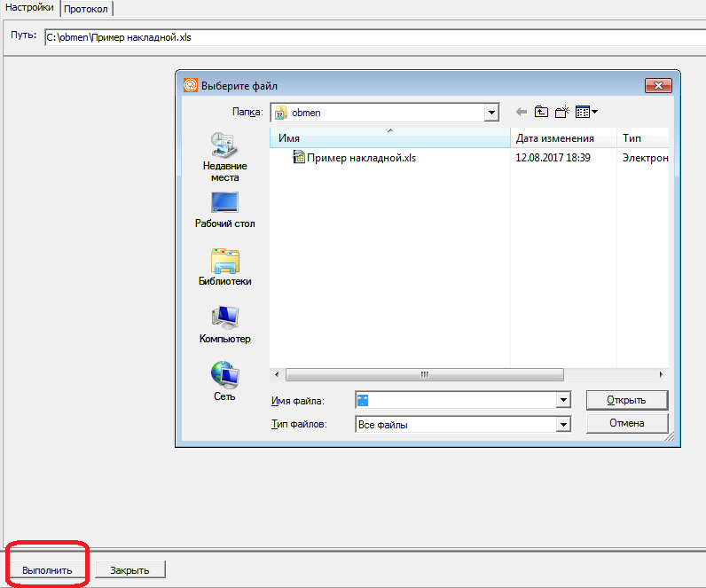Select Компьютер in places sidebar

click(224, 325)
